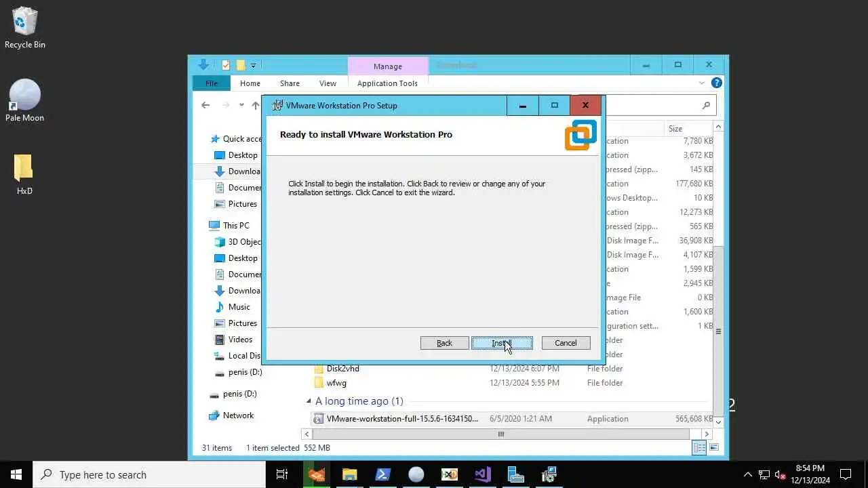The height and width of the screenshot is (488, 868).
Task: Click the Manage contextual tab
Action: coord(388,66)
